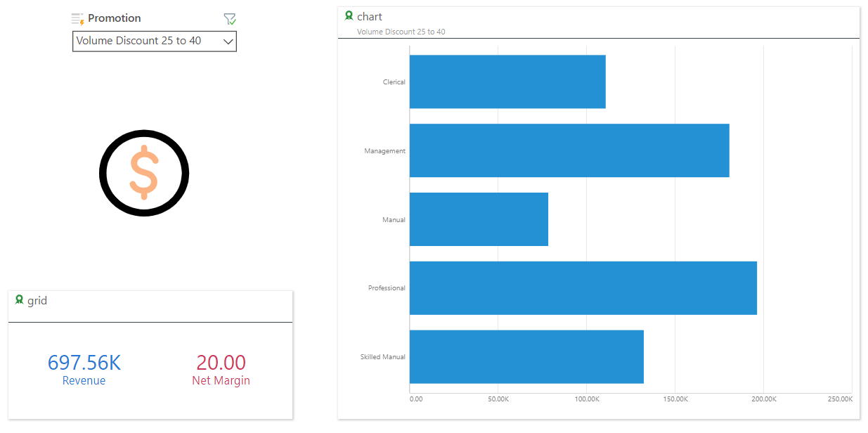Image resolution: width=868 pixels, height=433 pixels.
Task: Click the Manual bar in the chart
Action: 479,219
